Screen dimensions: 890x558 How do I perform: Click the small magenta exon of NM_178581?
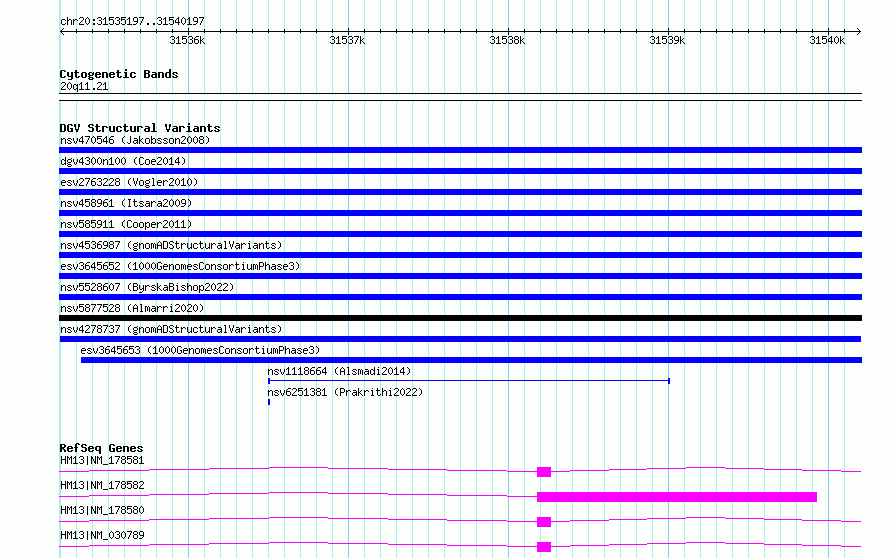544,472
